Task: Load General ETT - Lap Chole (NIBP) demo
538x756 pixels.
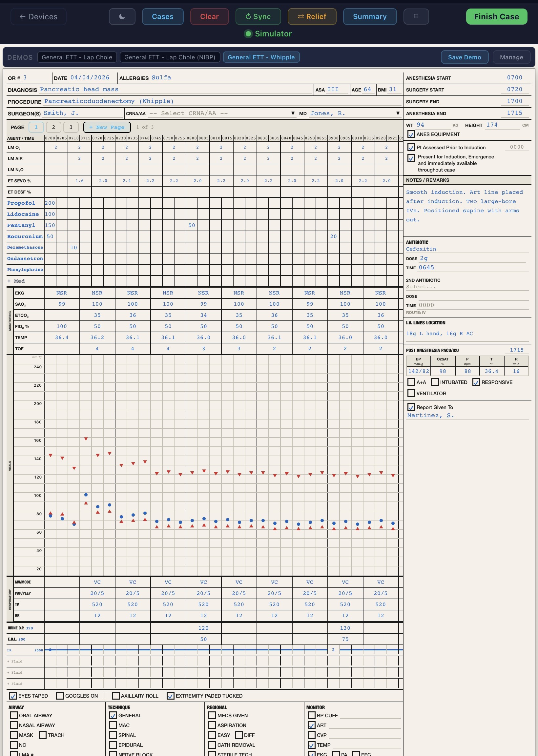Action: tap(170, 57)
